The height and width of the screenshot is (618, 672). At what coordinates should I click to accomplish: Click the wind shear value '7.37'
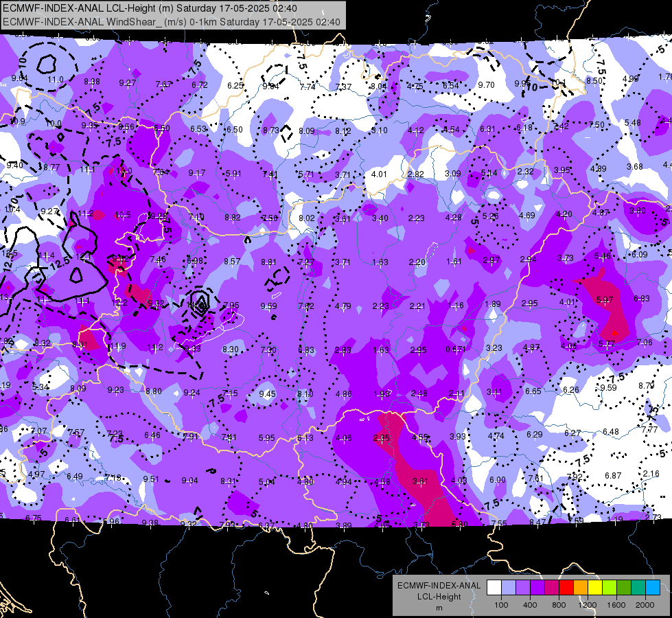343,87
